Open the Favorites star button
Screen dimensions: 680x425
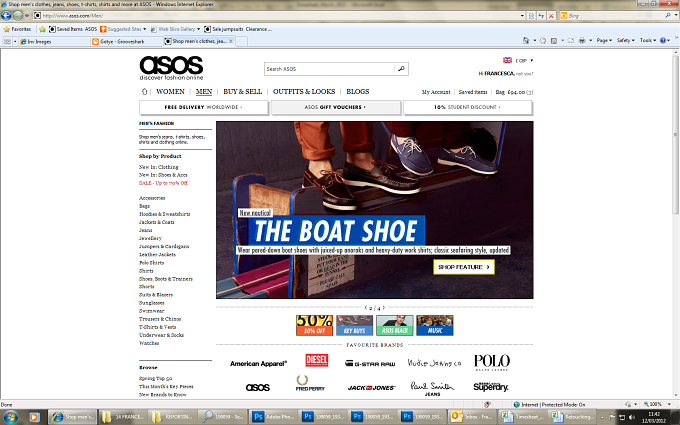[17, 29]
